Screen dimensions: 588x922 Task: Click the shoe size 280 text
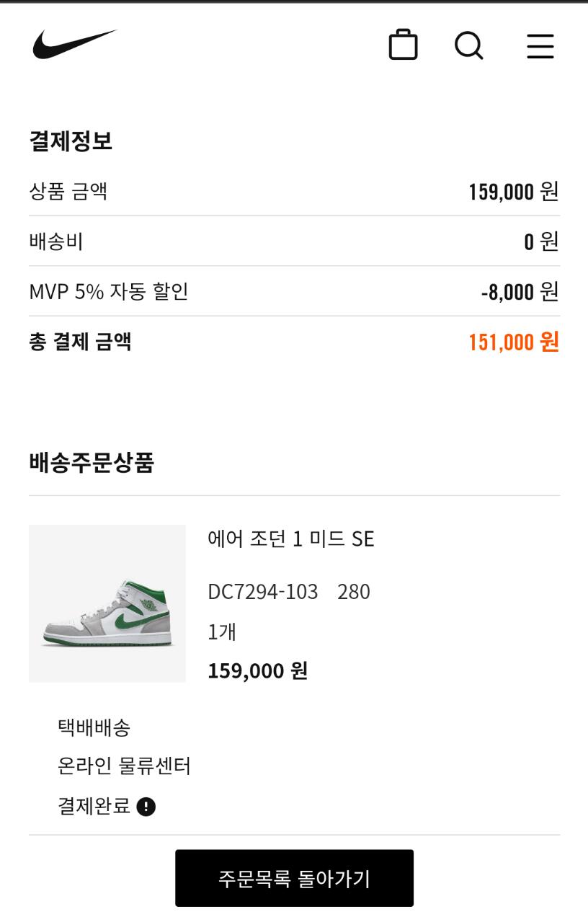[x=354, y=592]
